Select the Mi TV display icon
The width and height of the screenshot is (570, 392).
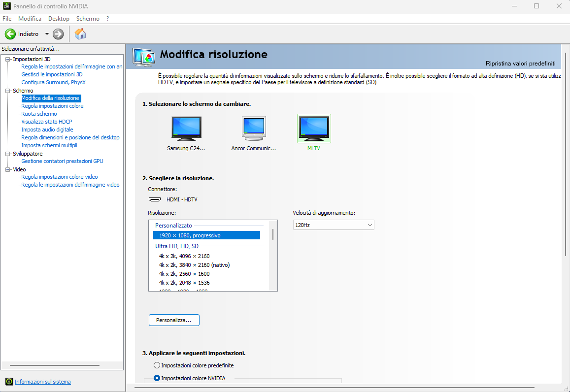click(314, 129)
